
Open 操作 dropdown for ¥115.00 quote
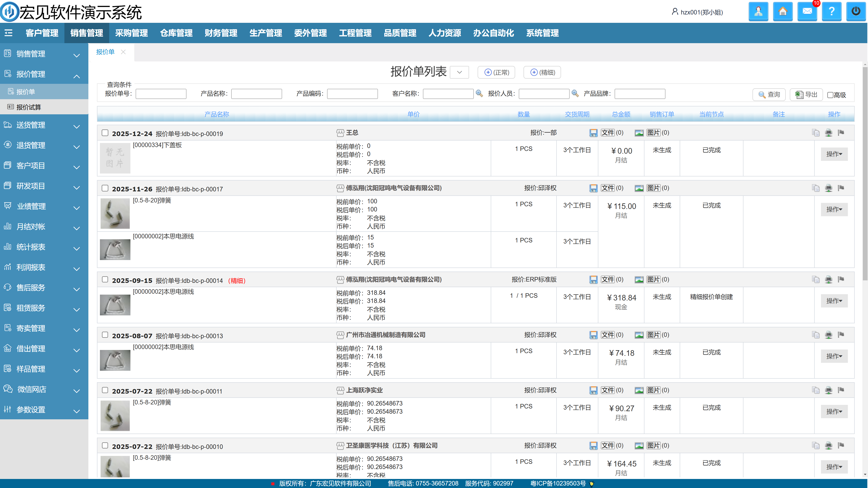pos(834,209)
